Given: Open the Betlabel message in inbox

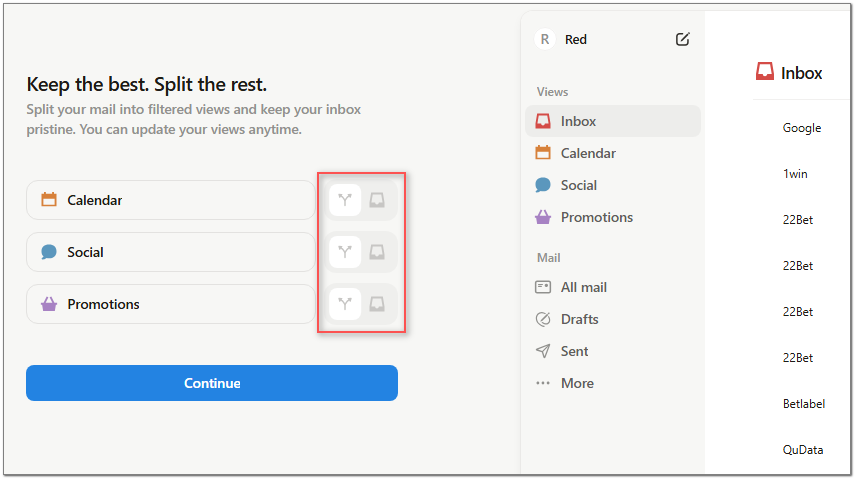Looking at the screenshot, I should [x=804, y=404].
